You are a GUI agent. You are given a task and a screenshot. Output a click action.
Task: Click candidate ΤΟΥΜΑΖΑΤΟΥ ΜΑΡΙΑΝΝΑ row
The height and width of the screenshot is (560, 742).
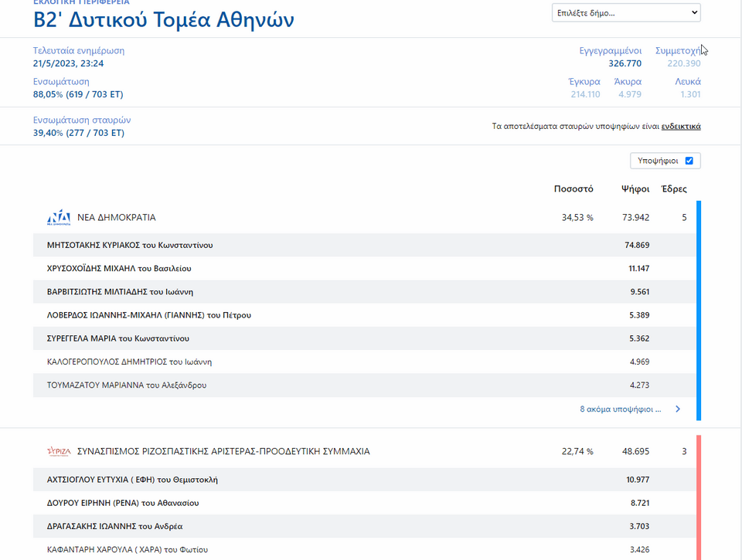(364, 385)
